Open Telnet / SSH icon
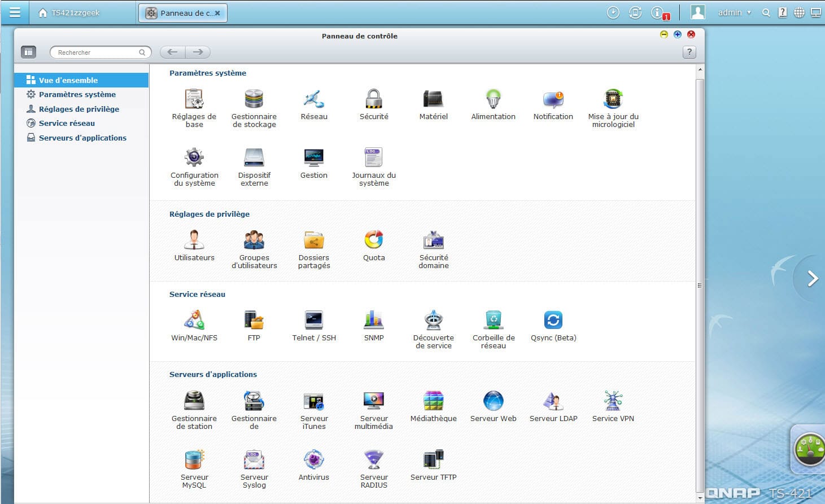 (x=314, y=320)
